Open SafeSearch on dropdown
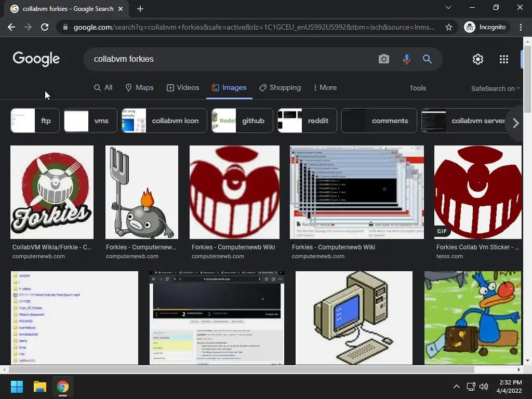The image size is (532, 399). click(495, 88)
